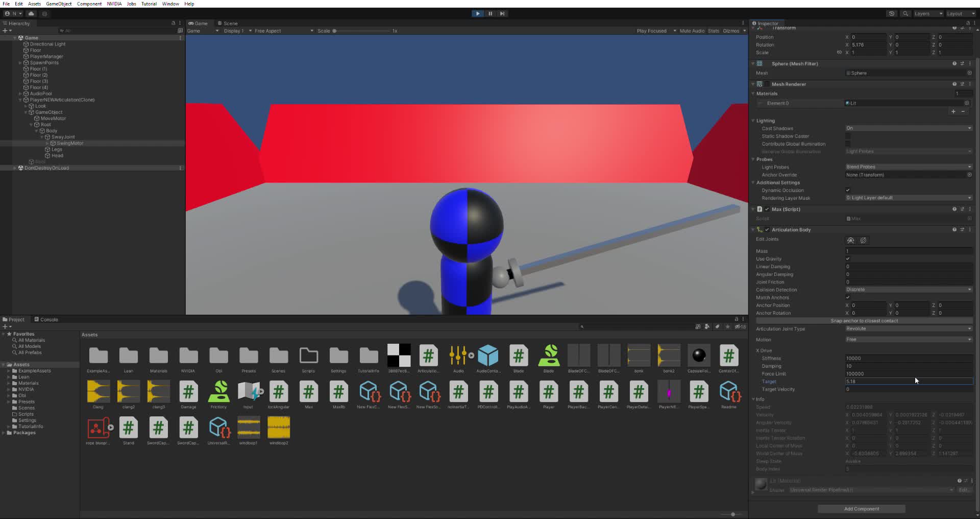Open the three-dot menu on the Transform component
This screenshot has width=980, height=519.
[971, 28]
